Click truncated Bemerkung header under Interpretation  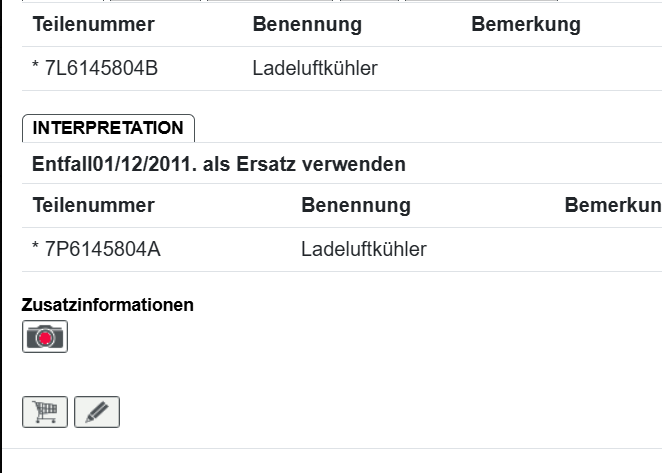coord(612,205)
